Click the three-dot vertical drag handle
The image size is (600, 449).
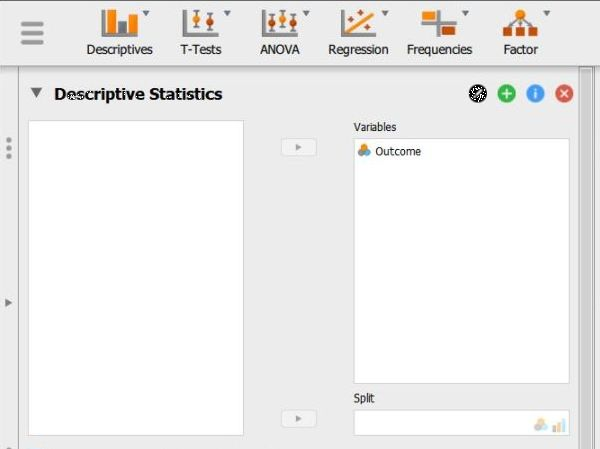coord(9,147)
